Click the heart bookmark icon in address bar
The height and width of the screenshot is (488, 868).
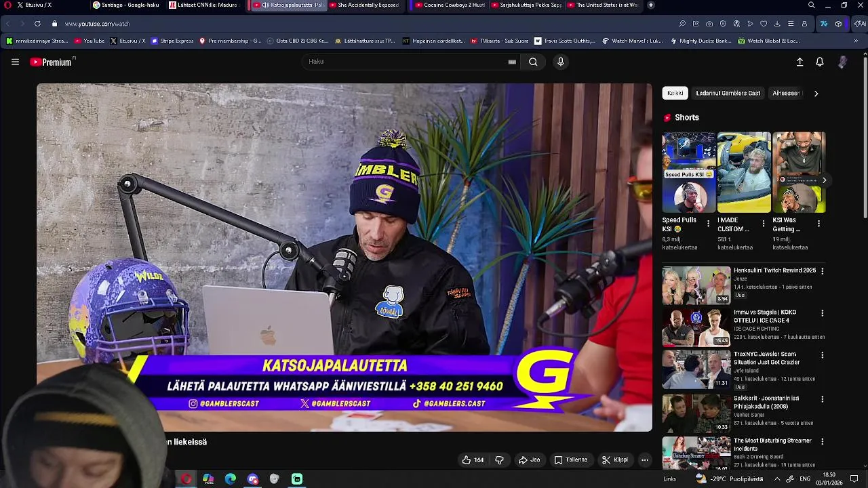(764, 24)
